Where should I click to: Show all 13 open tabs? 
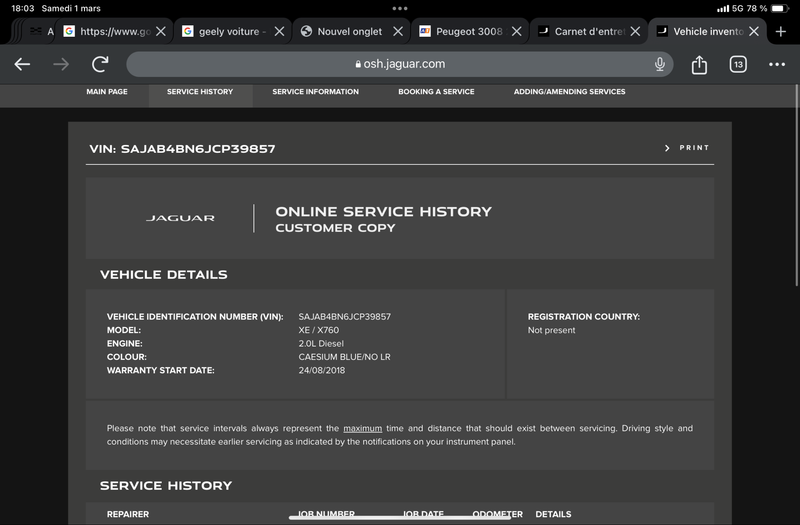click(738, 64)
